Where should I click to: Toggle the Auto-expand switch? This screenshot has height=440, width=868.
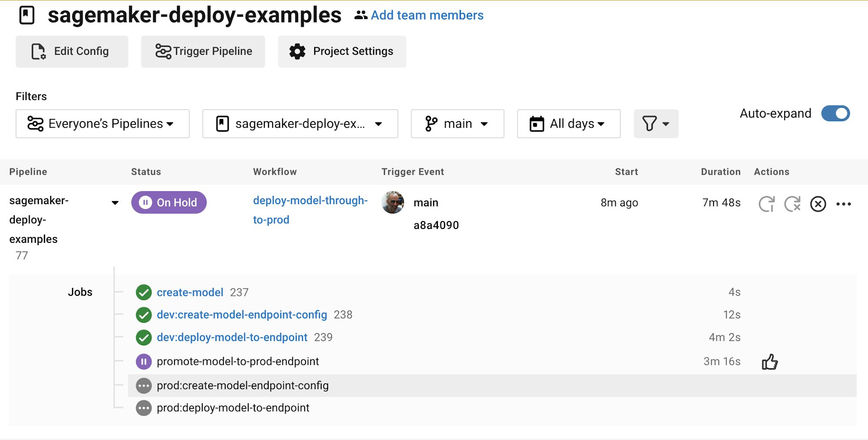tap(835, 114)
